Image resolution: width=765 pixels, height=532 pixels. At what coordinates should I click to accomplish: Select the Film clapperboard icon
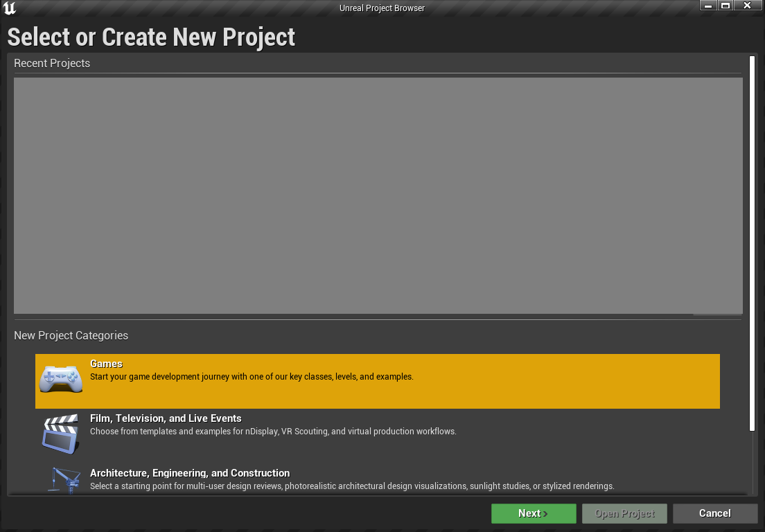point(60,434)
